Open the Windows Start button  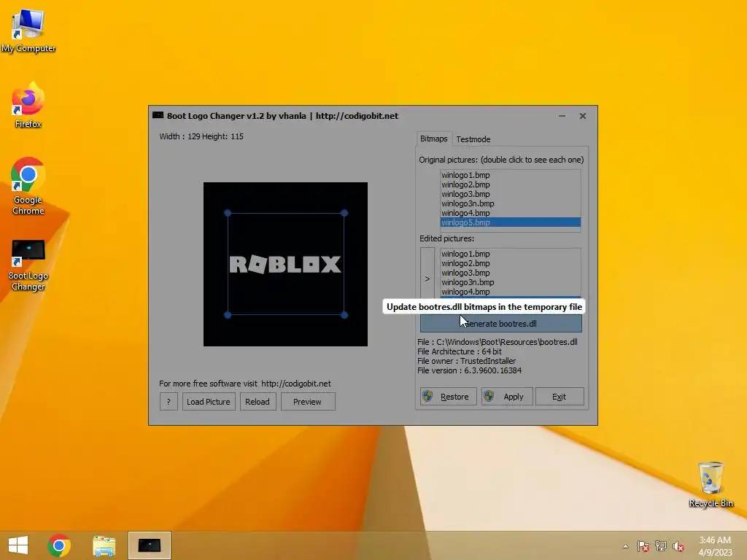(18, 545)
